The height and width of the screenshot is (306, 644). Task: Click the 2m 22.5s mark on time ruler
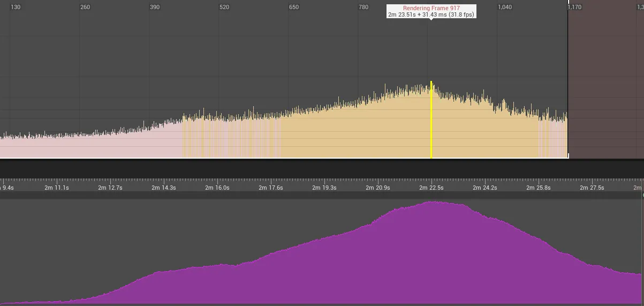431,188
